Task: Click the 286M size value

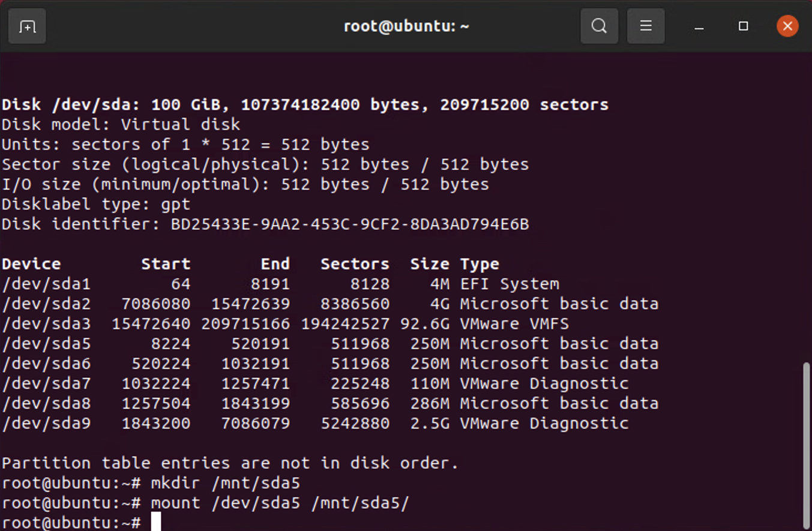Action: point(430,403)
